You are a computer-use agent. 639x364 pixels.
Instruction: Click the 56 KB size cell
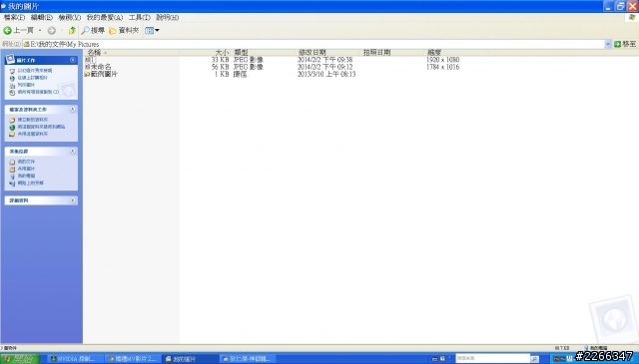click(x=220, y=67)
